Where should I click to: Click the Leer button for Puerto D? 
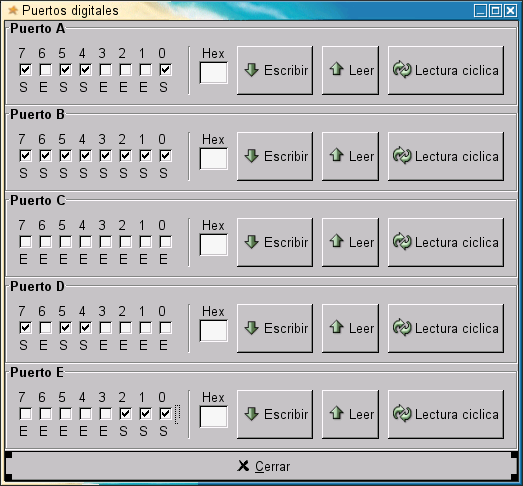point(350,328)
